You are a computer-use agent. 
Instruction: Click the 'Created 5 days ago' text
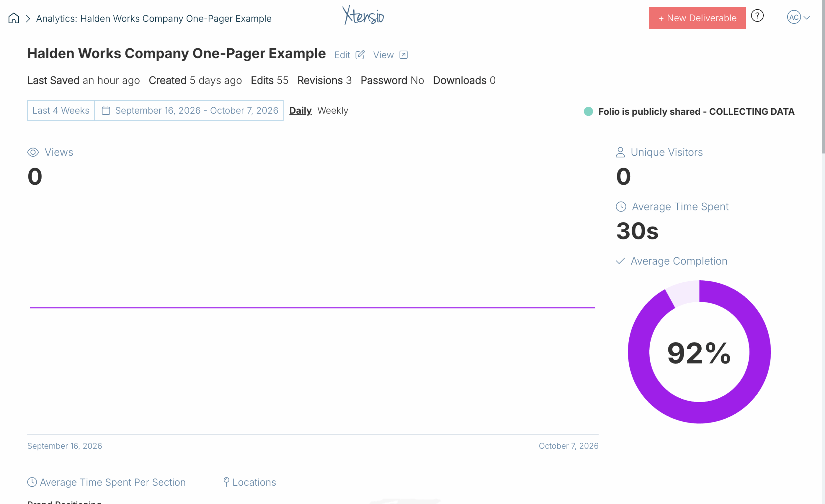(x=195, y=80)
